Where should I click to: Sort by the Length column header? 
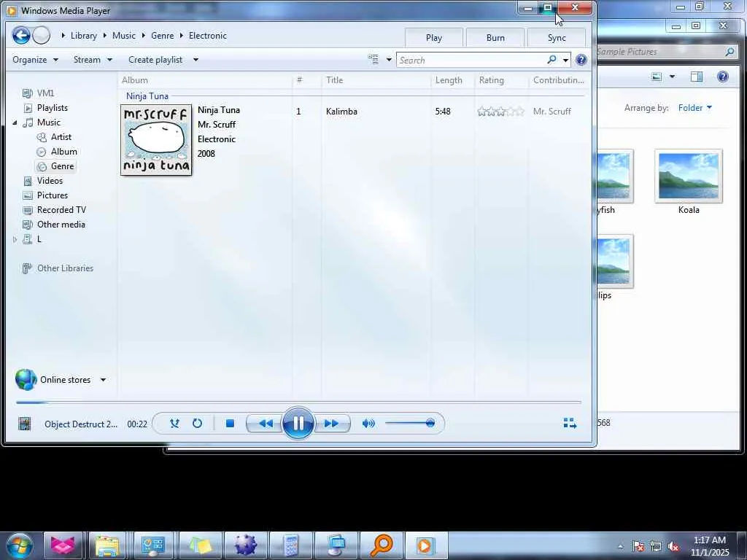[x=453, y=80]
